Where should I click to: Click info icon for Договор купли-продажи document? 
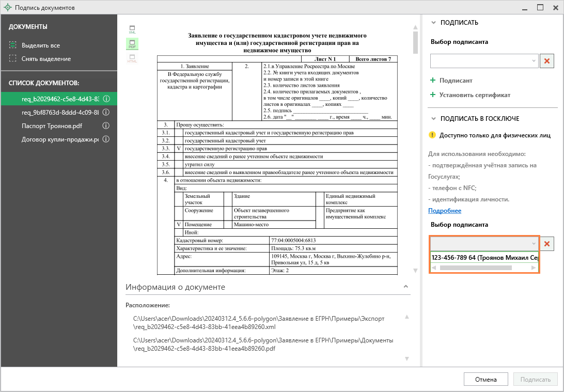(106, 139)
